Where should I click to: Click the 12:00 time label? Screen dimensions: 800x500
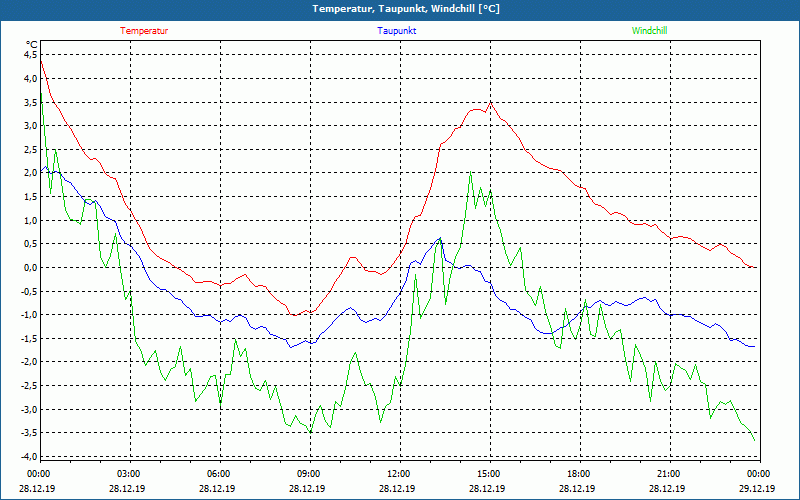(400, 474)
